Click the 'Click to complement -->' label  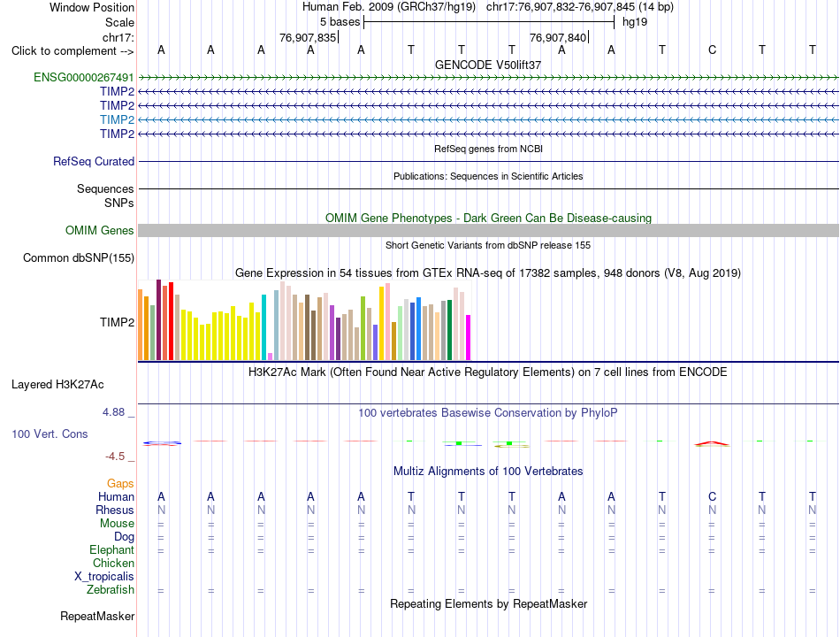[73, 51]
